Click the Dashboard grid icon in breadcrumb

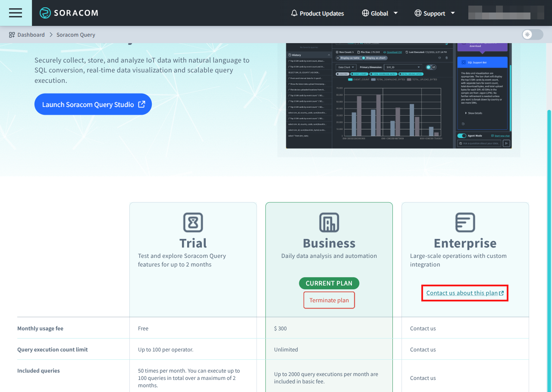tap(12, 34)
